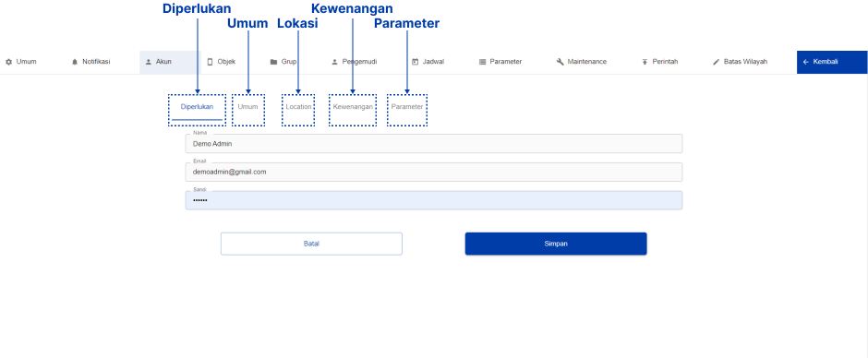868x358 pixels.
Task: Click the Nama input field
Action: click(434, 143)
